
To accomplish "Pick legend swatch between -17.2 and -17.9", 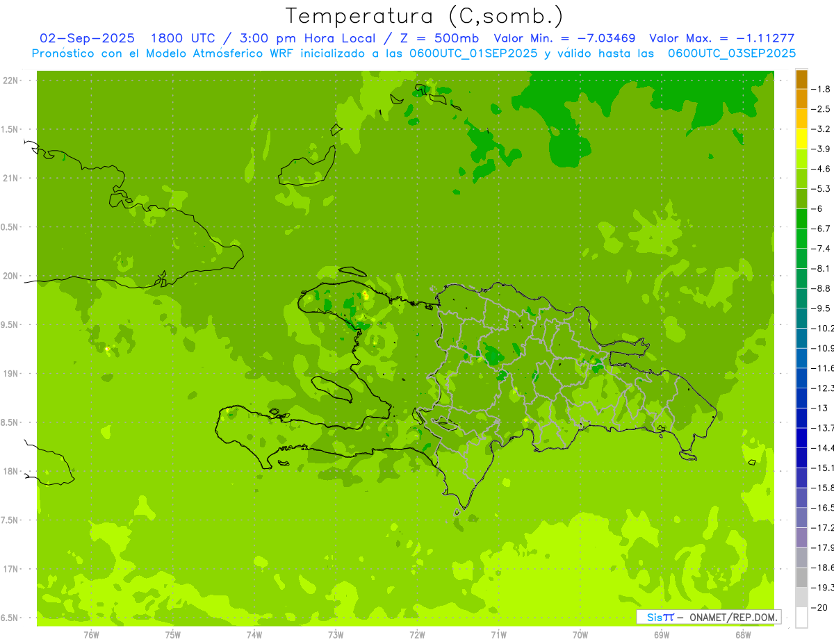I will click(x=801, y=537).
